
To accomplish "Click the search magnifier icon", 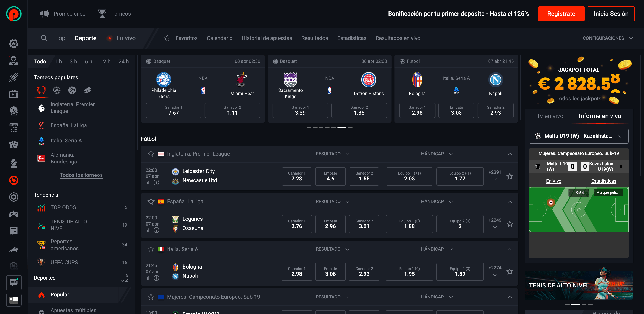I will (x=44, y=38).
